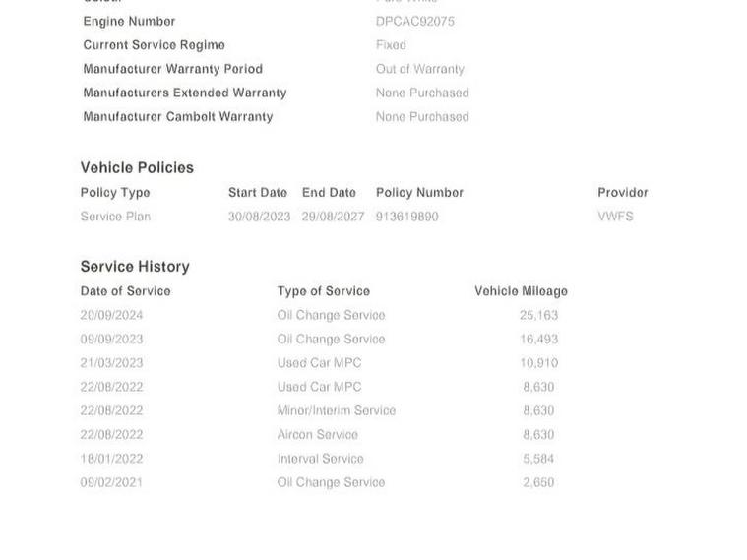
Task: Click the policy end date 29/08/2027
Action: 333,217
